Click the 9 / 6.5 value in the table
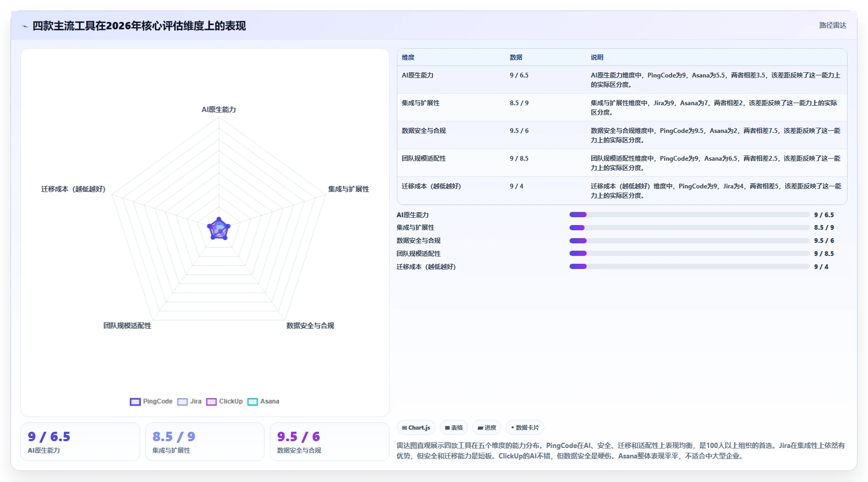The height and width of the screenshot is (482, 868). point(519,75)
